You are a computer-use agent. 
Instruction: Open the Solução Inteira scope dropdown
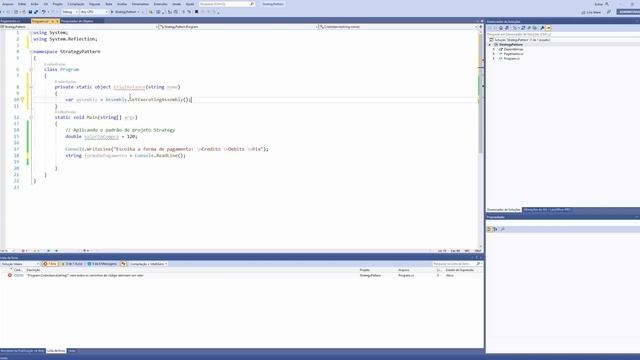(20, 264)
